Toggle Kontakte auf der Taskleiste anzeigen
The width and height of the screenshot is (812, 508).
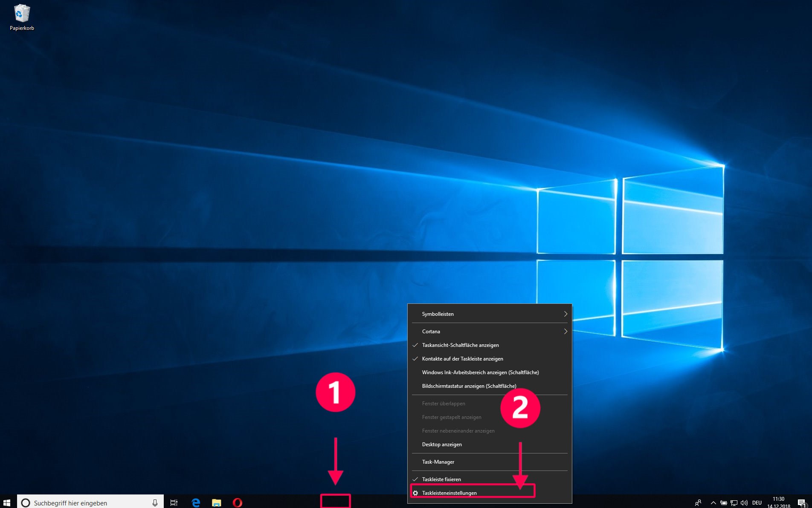(x=490, y=359)
